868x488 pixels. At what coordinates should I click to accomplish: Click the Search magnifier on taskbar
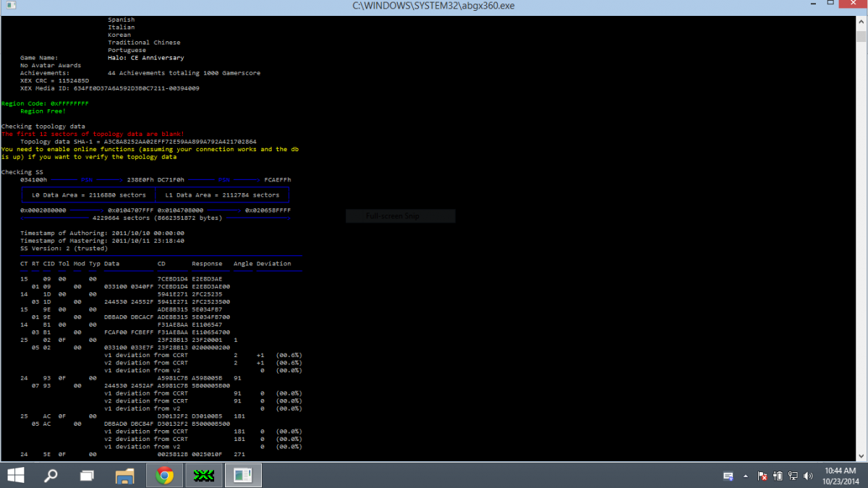[51, 475]
